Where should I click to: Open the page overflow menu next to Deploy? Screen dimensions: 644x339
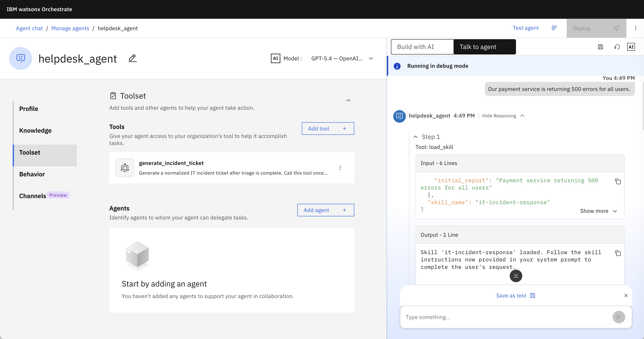636,28
